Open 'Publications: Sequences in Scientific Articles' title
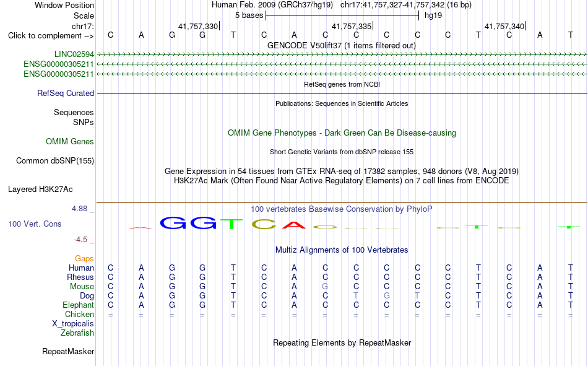This screenshot has width=588, height=366. coord(342,103)
